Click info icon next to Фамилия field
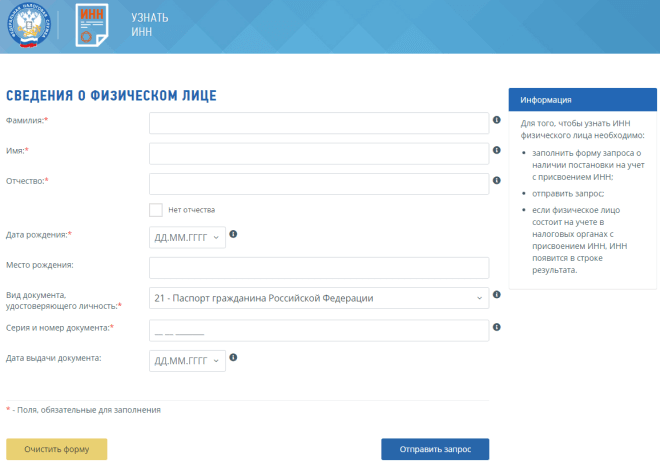This screenshot has width=660, height=463. (x=497, y=119)
